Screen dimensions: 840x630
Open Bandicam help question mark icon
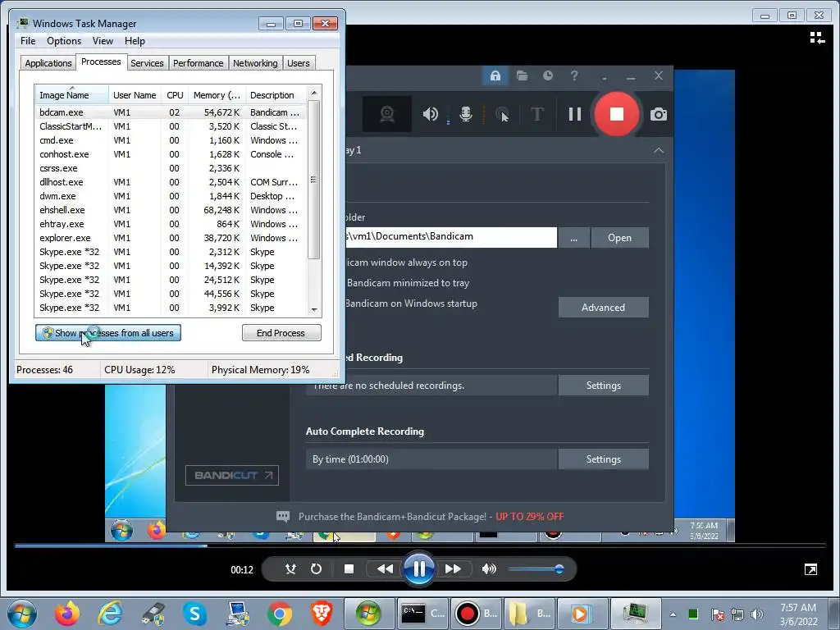click(573, 75)
